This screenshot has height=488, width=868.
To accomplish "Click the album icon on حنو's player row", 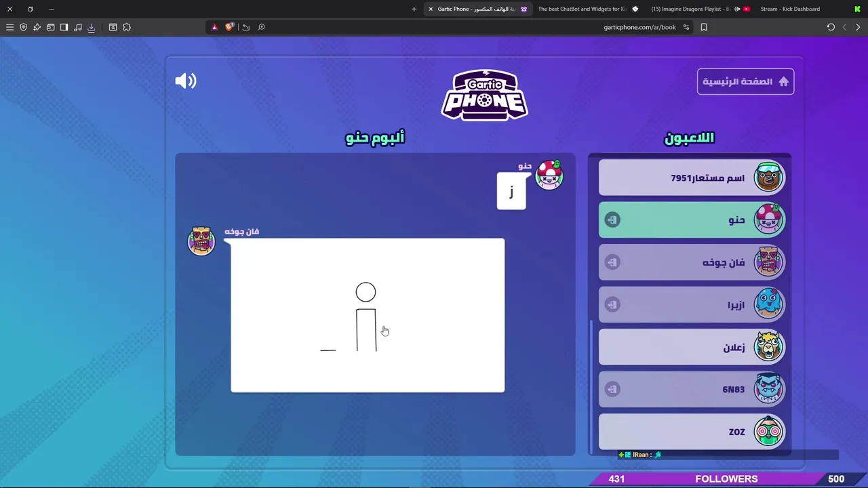I will click(x=612, y=220).
